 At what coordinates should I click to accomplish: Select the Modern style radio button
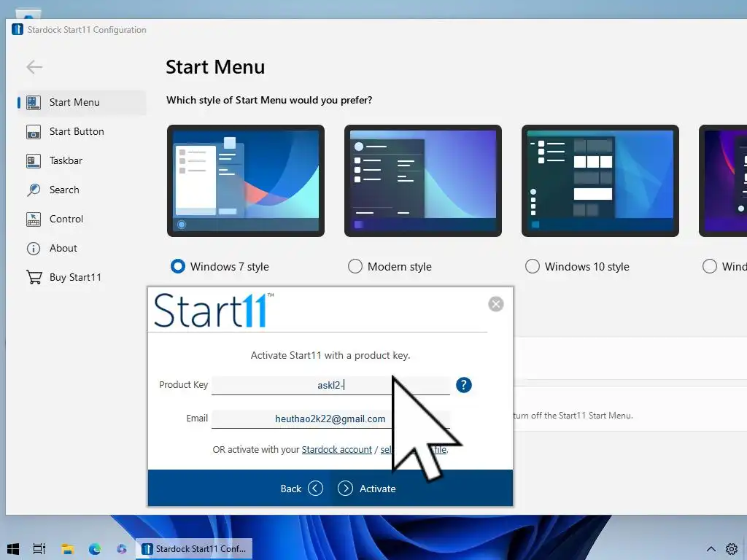(355, 266)
